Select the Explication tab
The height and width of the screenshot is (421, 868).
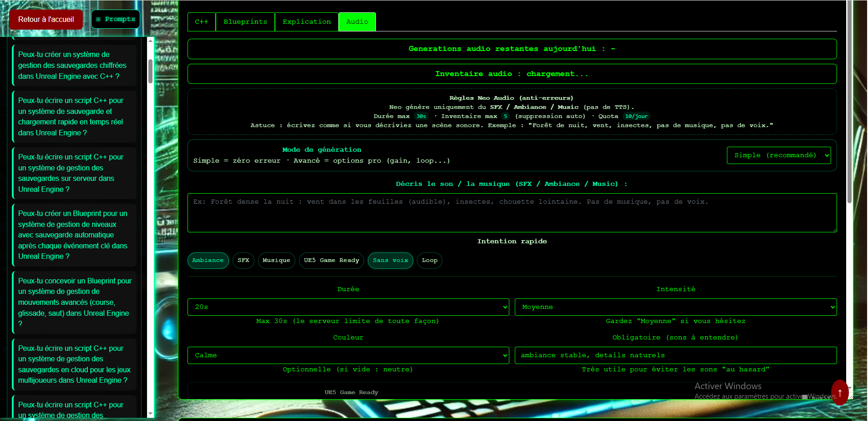click(306, 21)
